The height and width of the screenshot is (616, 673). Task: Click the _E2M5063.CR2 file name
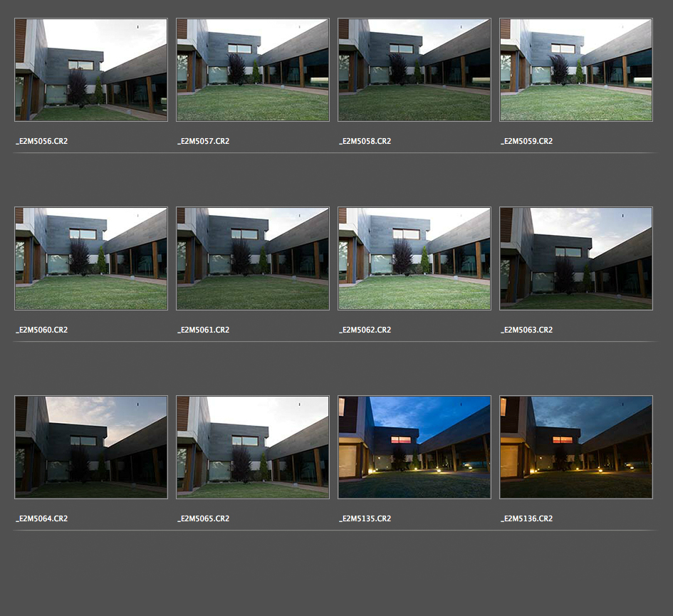point(527,330)
